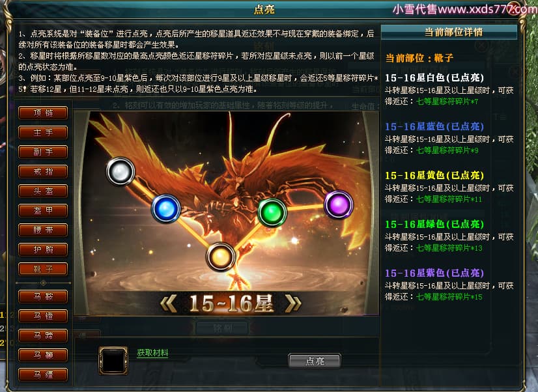The height and width of the screenshot is (392, 538).
Task: Select the 靴子 equipment tab
Action: [x=43, y=269]
